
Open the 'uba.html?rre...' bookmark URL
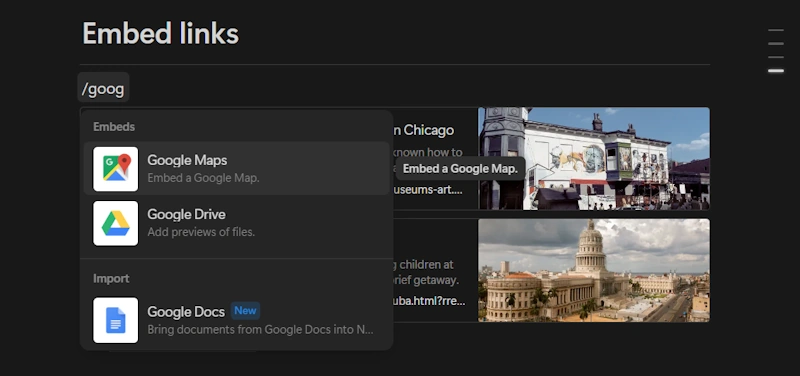428,301
